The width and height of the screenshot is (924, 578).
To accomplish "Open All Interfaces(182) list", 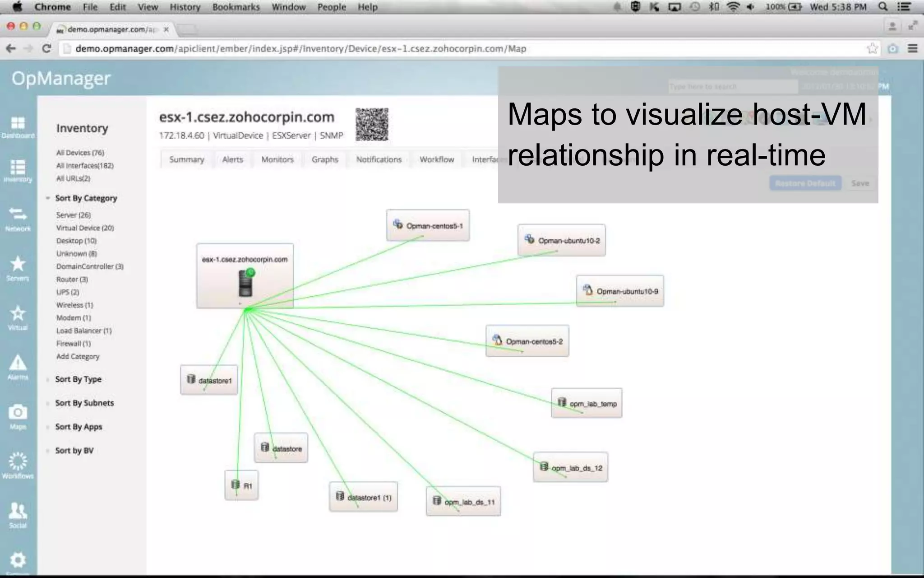I will [x=85, y=165].
